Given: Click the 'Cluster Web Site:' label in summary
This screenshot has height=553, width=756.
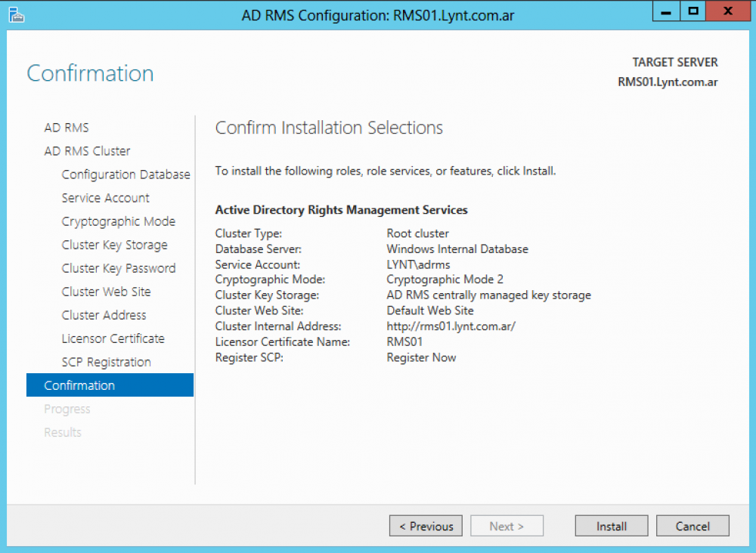Looking at the screenshot, I should coord(259,310).
